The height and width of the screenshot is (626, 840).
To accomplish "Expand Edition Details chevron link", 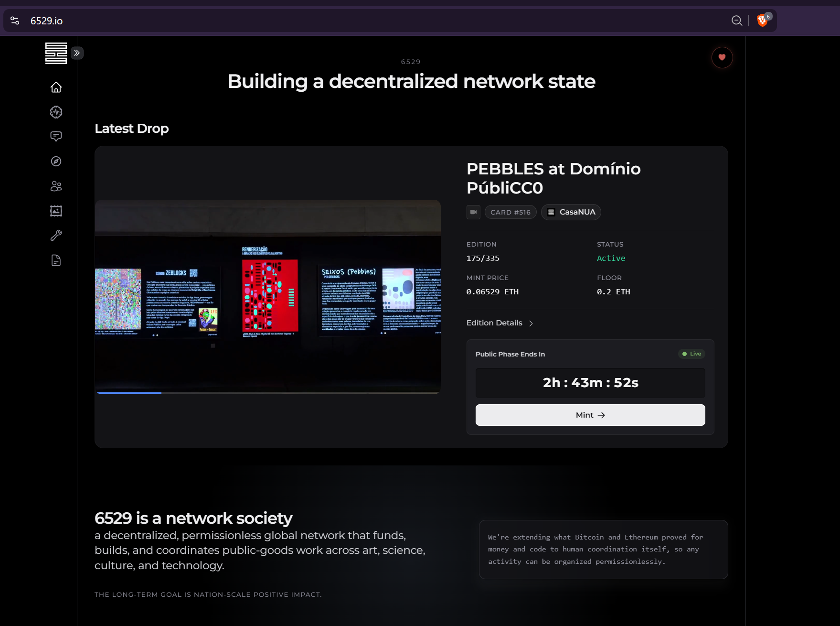I will click(500, 323).
